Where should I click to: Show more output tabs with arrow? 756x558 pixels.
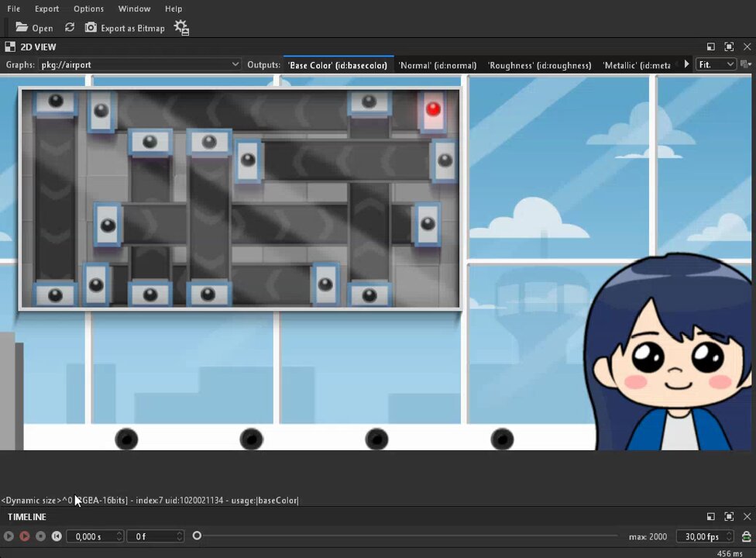coord(686,64)
